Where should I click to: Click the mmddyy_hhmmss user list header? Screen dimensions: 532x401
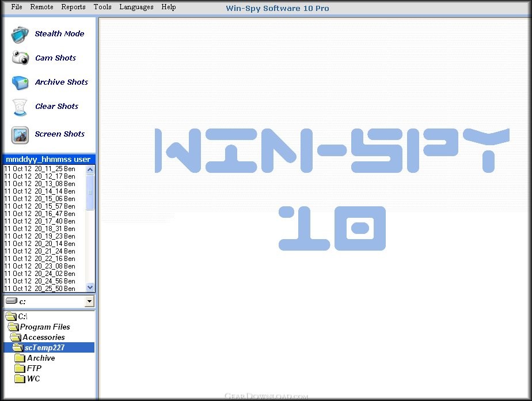[49, 159]
